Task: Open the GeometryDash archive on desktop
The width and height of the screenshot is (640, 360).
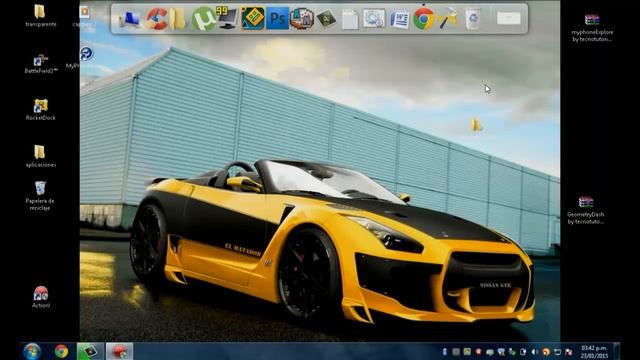Action: click(586, 210)
